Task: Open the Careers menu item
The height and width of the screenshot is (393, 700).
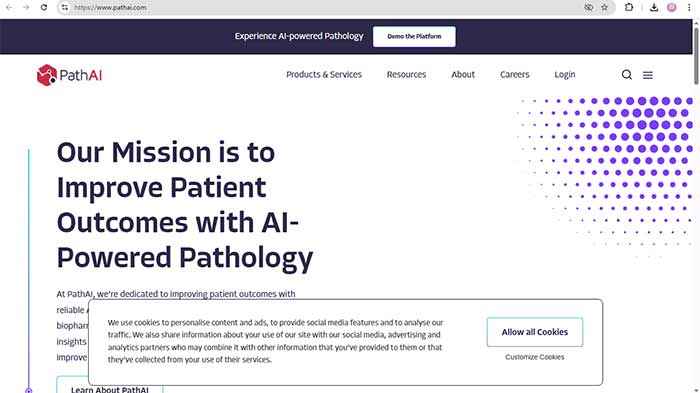Action: [514, 75]
